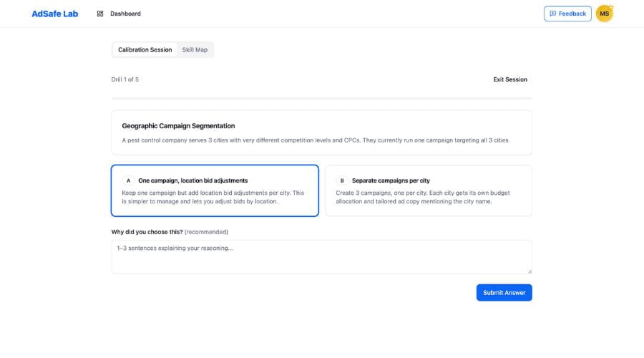Select the circled A option badge
The width and height of the screenshot is (644, 358).
(x=128, y=180)
